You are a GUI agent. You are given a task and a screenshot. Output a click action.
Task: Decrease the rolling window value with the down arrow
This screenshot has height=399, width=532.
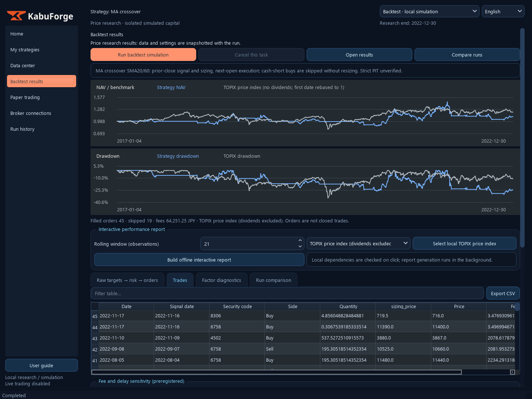coord(300,246)
